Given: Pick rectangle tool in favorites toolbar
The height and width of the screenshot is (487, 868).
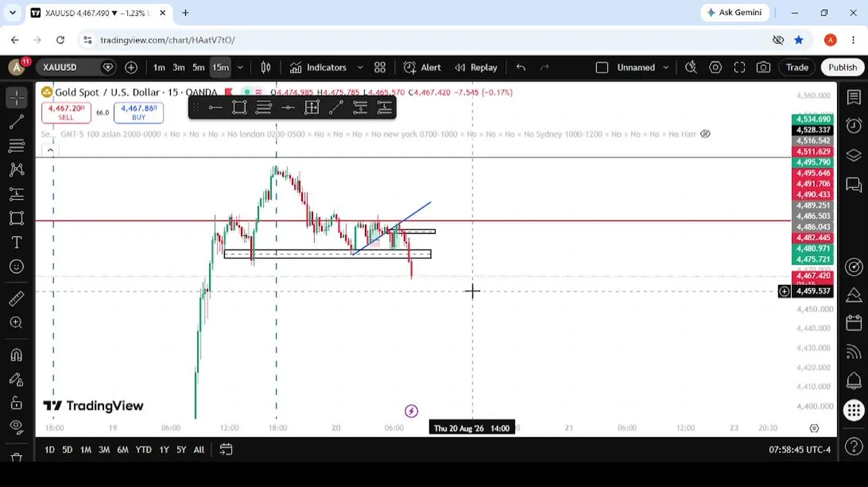Looking at the screenshot, I should click(239, 108).
